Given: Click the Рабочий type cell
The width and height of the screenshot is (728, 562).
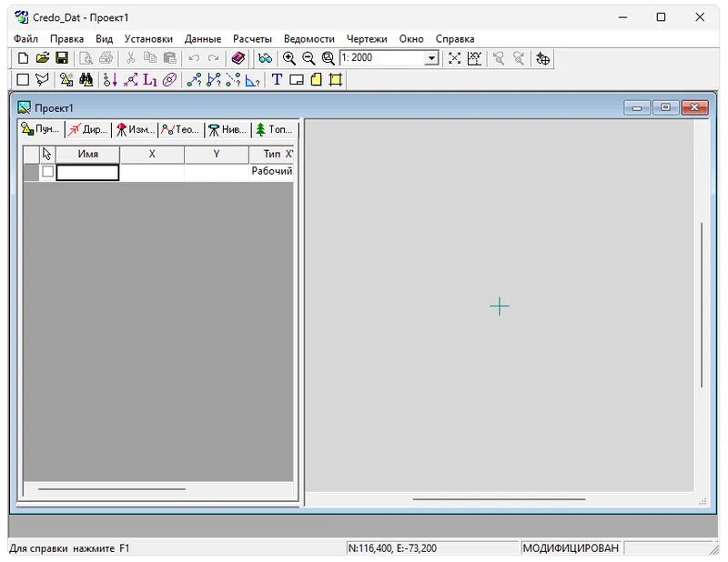Looking at the screenshot, I should point(271,171).
